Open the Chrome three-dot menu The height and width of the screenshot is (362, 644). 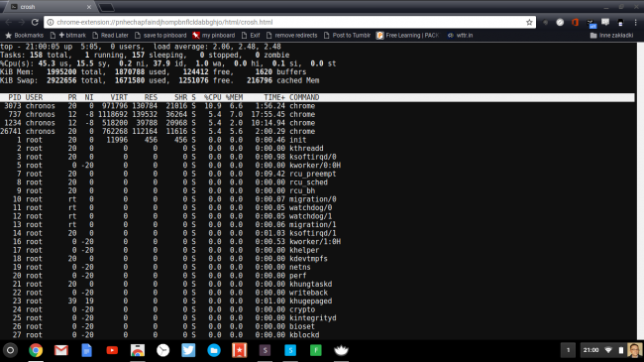[x=635, y=22]
